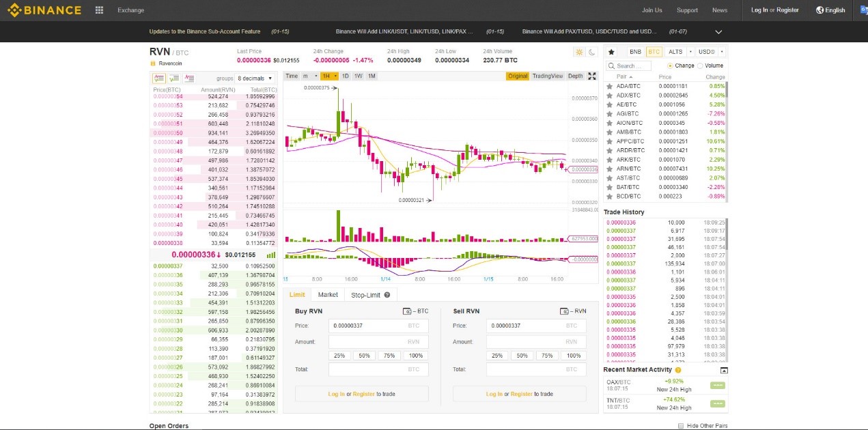The height and width of the screenshot is (430, 868).
Task: Show buy-orders-only order book view
Action: [x=174, y=78]
